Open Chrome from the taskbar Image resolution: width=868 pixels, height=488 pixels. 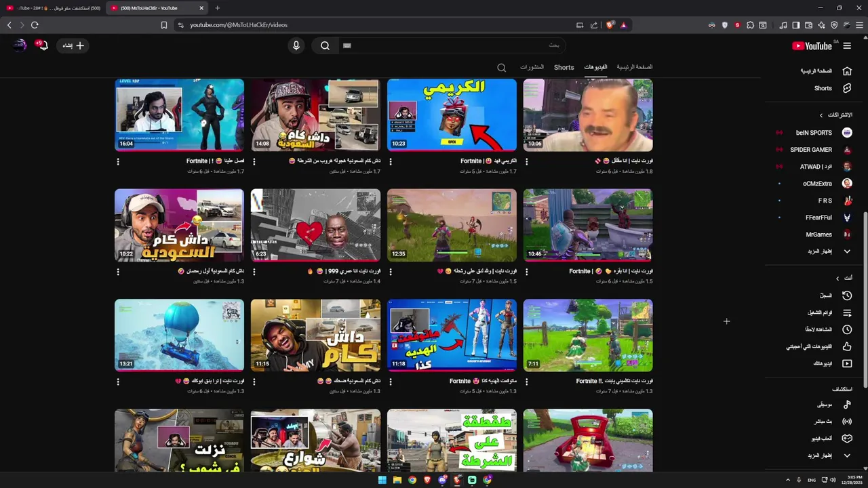click(x=412, y=480)
